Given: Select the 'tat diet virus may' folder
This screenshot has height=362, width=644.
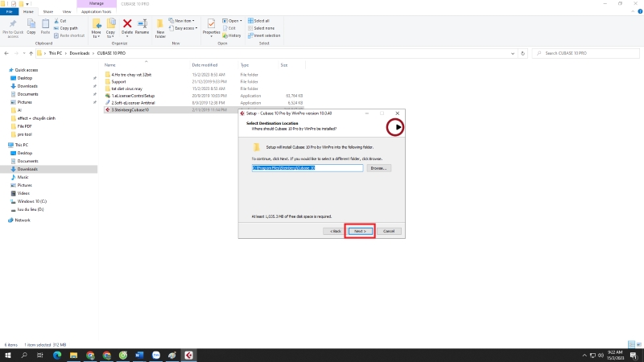Looking at the screenshot, I should tap(127, 88).
